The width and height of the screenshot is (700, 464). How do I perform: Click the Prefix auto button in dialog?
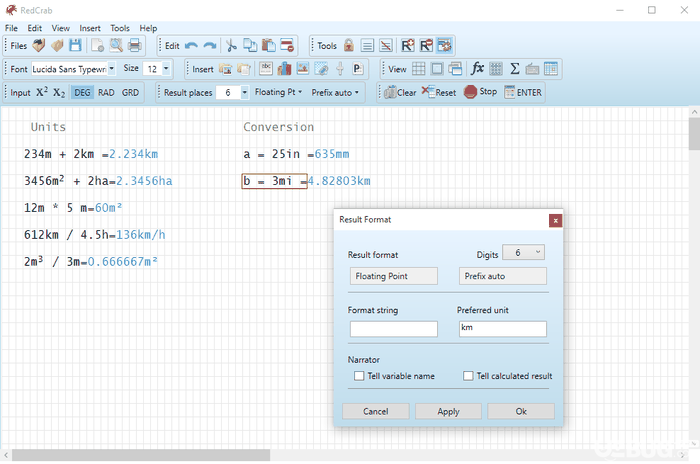click(502, 276)
